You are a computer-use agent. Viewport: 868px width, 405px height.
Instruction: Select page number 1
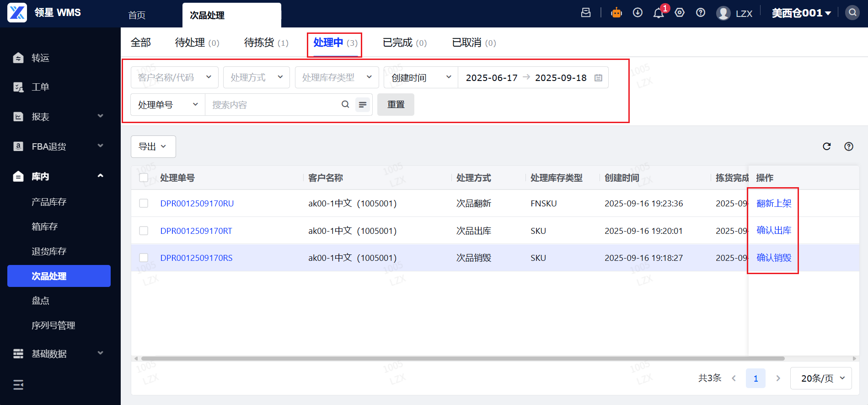(755, 378)
